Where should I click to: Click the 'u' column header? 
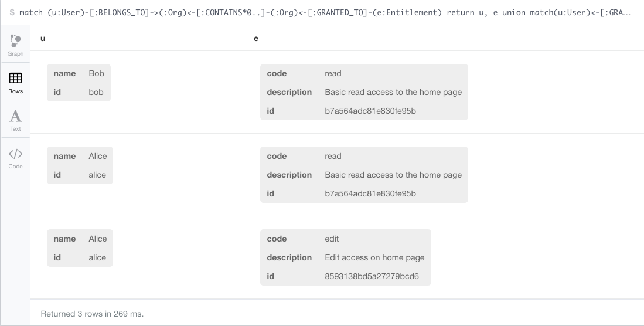click(x=43, y=38)
